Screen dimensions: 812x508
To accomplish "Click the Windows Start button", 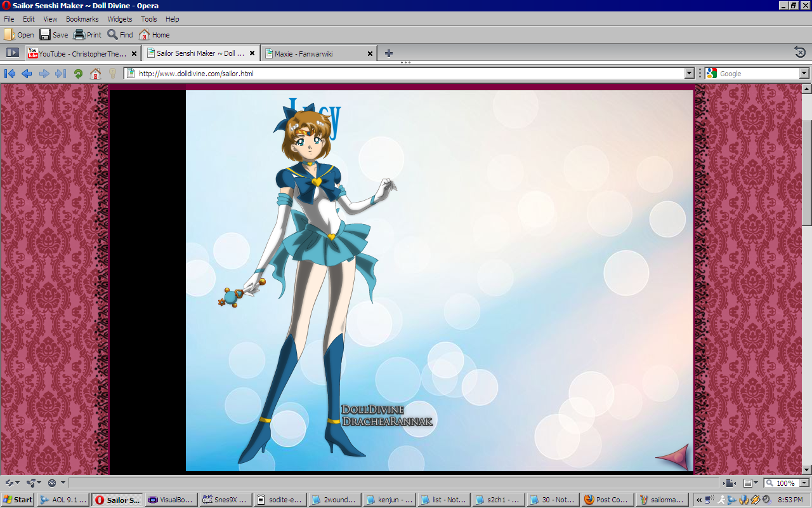I will pyautogui.click(x=18, y=500).
